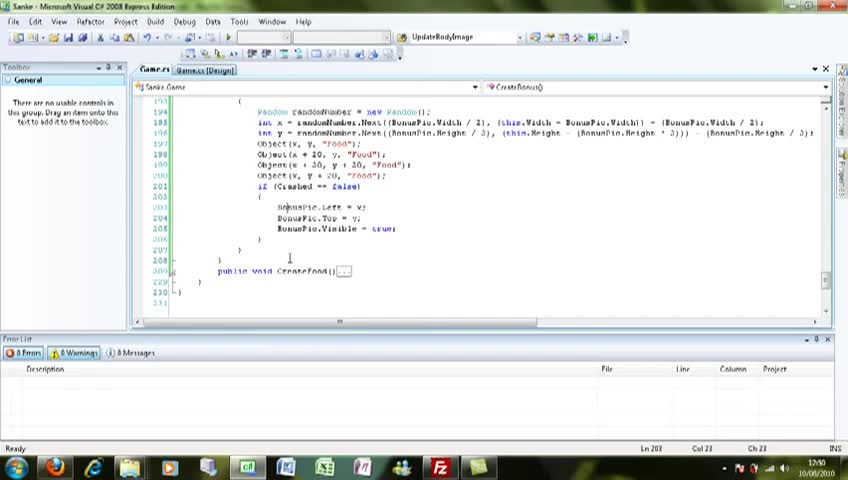Click the Display Word Completion icon
Screen dimensions: 848x480
tap(233, 54)
